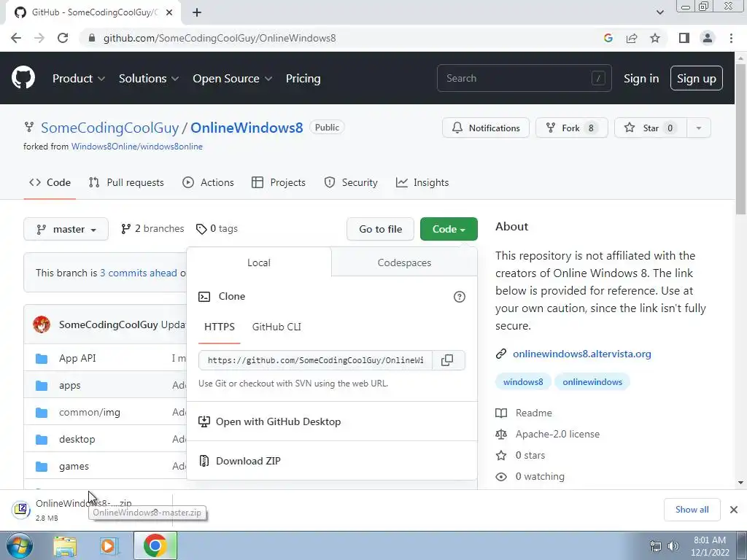Open the Chrome profile avatar icon
This screenshot has height=560, width=747.
708,38
